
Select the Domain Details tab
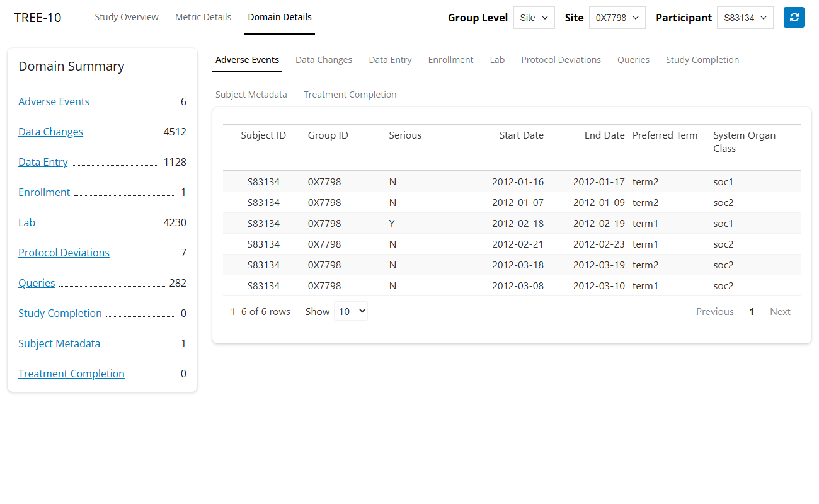pos(280,17)
